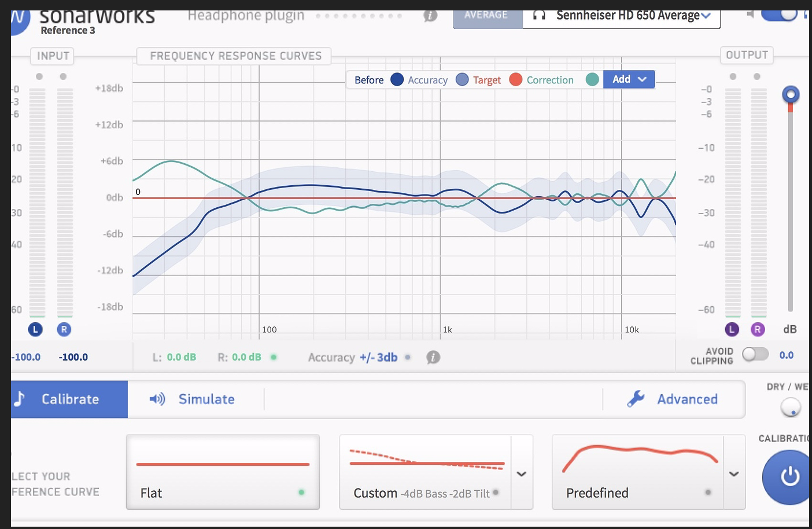This screenshot has height=529, width=812.
Task: Click the info icon next to Headphone plugin
Action: (430, 16)
